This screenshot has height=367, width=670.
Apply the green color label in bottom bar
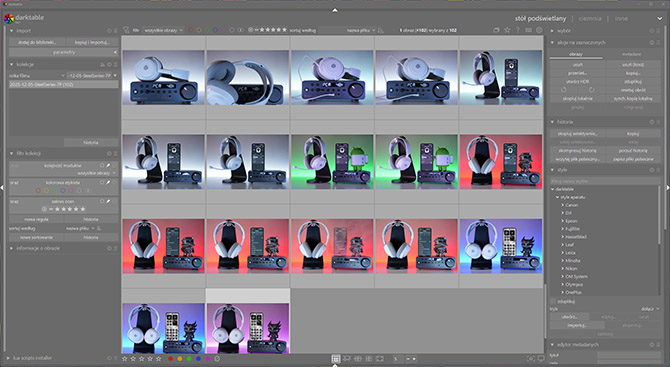189,359
